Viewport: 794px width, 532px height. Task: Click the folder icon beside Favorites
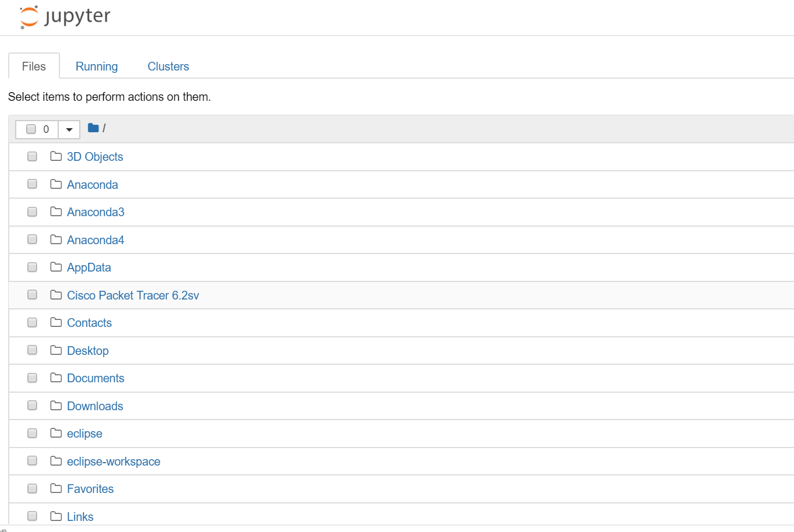tap(56, 488)
